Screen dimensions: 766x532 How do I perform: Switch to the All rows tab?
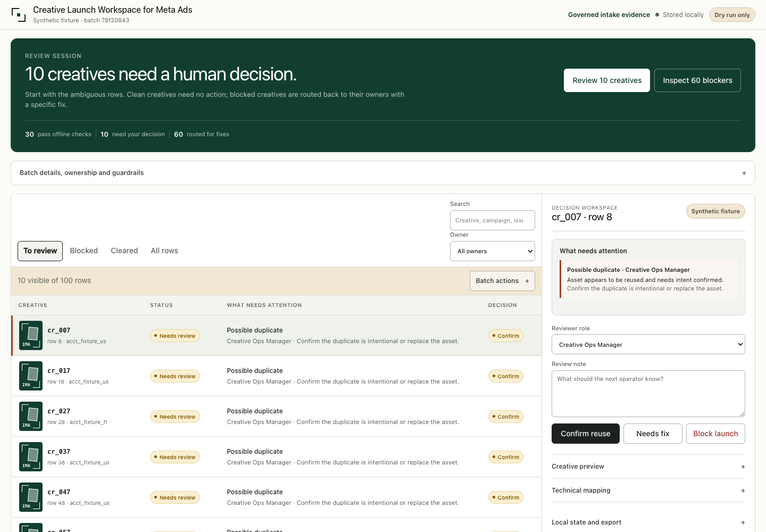click(x=164, y=251)
